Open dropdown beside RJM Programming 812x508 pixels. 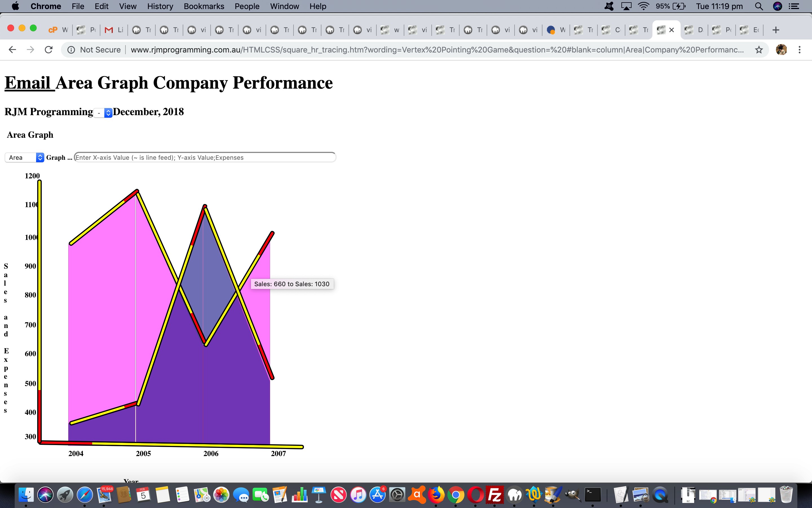click(103, 113)
